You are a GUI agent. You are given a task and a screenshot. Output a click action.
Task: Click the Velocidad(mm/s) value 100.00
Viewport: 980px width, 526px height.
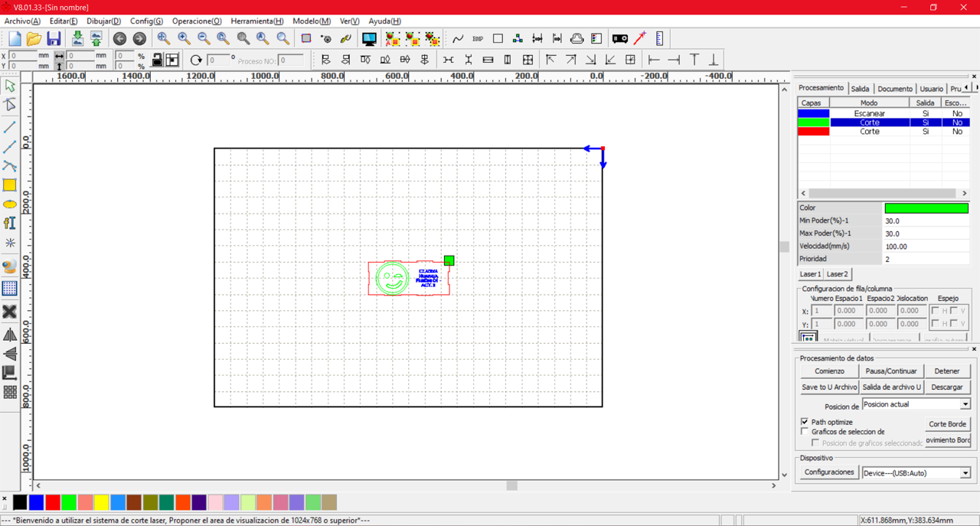coord(926,247)
